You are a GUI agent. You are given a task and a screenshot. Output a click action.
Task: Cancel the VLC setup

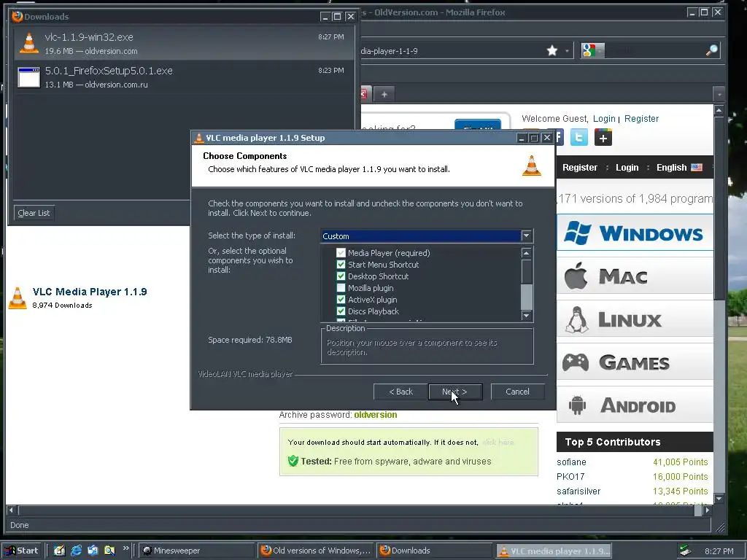[x=517, y=392]
